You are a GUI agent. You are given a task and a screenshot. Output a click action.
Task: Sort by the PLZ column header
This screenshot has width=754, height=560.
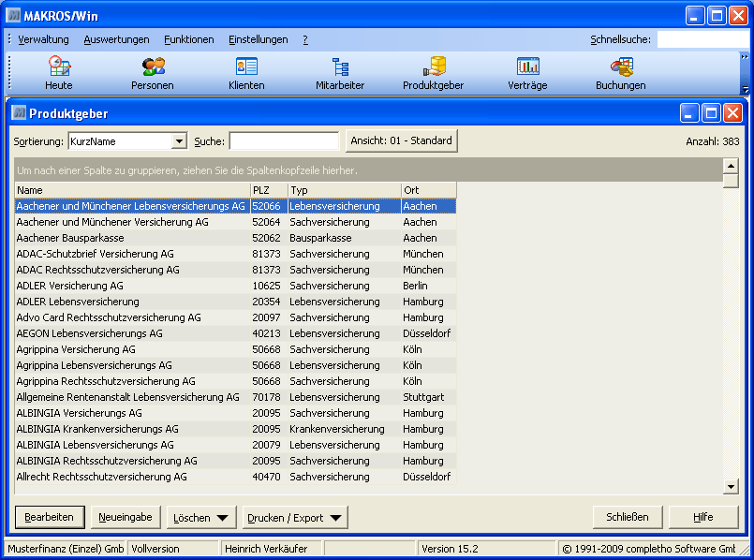pyautogui.click(x=269, y=190)
